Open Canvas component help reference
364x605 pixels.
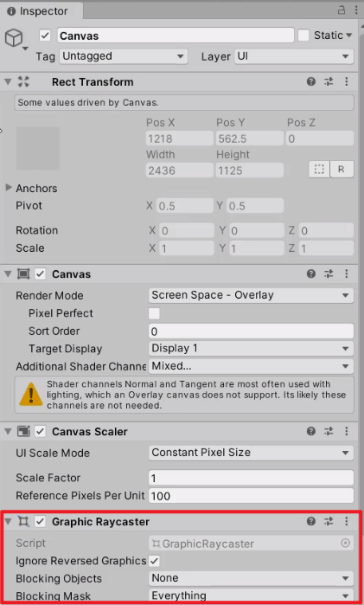tap(310, 274)
